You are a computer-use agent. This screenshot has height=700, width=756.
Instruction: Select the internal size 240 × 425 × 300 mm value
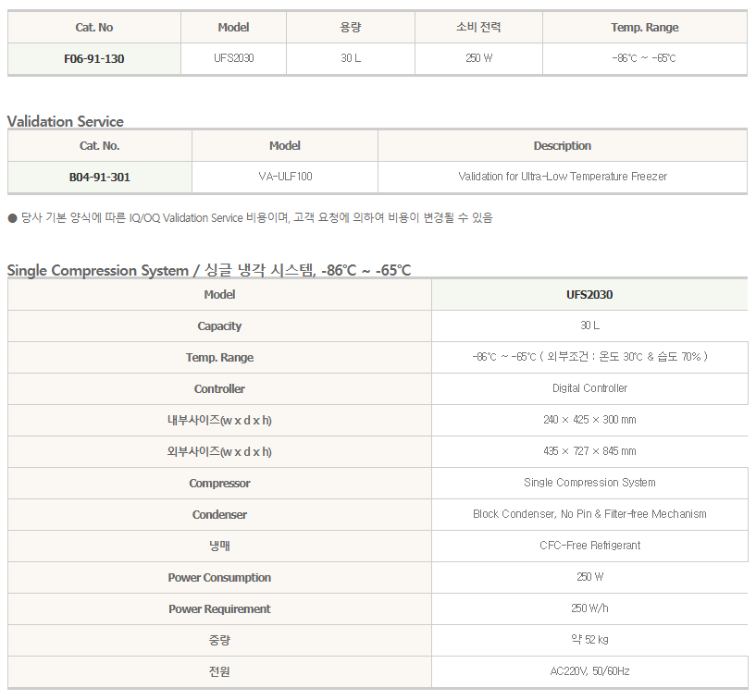(589, 420)
